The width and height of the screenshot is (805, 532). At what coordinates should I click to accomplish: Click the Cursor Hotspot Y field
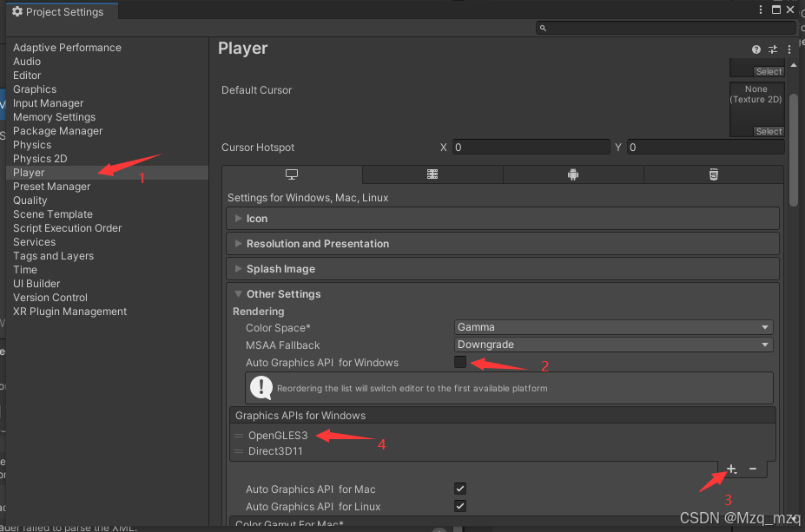point(705,148)
